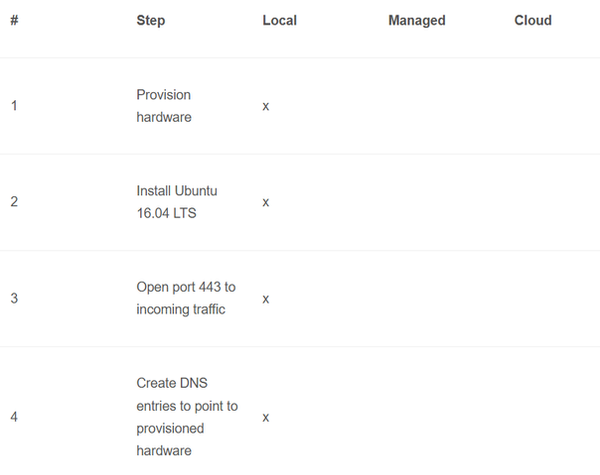Select the "Install Ubuntu 16.04 LTS" step
This screenshot has width=600, height=475.
tap(177, 202)
